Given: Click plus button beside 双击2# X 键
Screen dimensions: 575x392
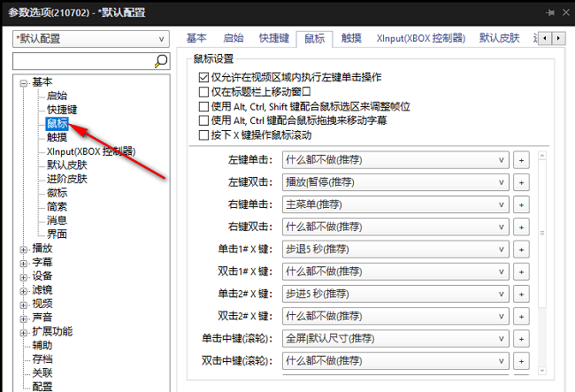Looking at the screenshot, I should 521,317.
